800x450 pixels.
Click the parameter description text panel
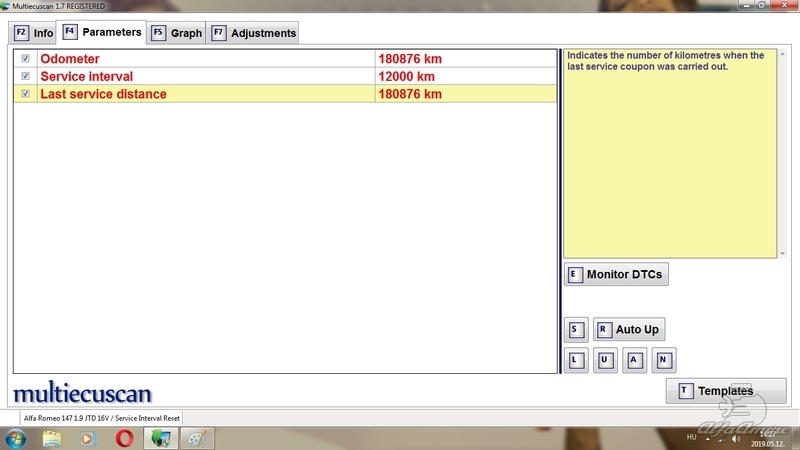[670, 153]
